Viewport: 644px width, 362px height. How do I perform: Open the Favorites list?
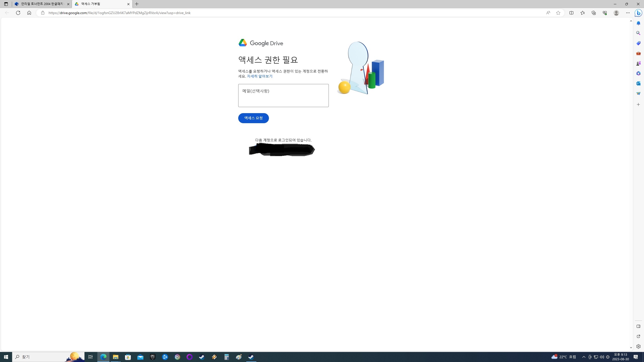582,13
